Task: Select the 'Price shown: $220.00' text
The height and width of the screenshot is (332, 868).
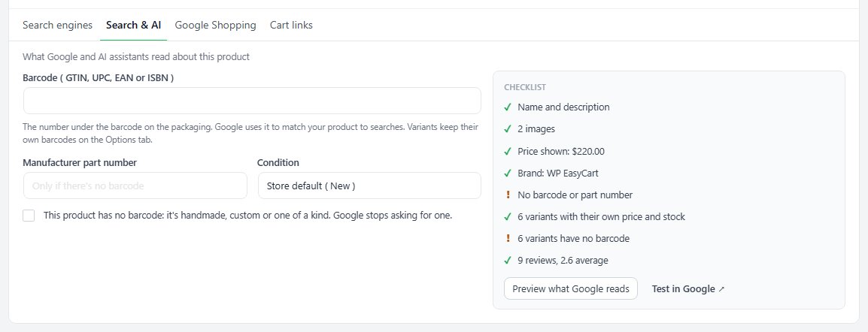Action: 561,151
